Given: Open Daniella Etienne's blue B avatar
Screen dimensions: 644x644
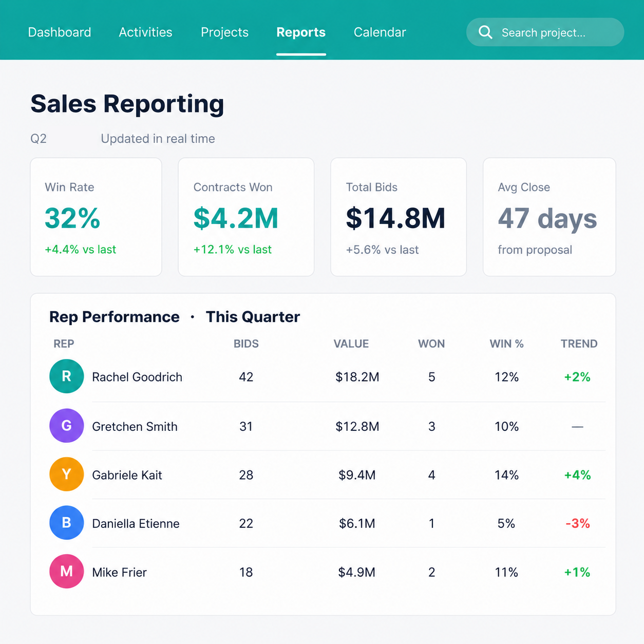Looking at the screenshot, I should (x=67, y=523).
